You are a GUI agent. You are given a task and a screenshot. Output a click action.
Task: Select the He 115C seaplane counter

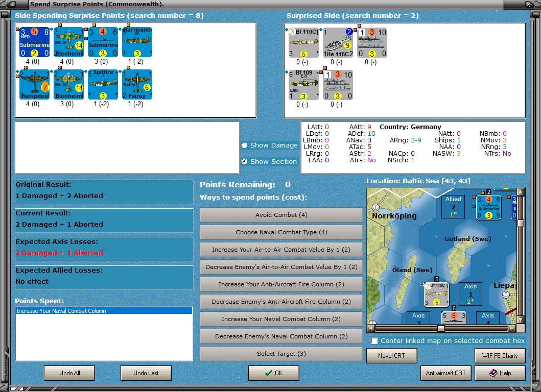(x=338, y=43)
